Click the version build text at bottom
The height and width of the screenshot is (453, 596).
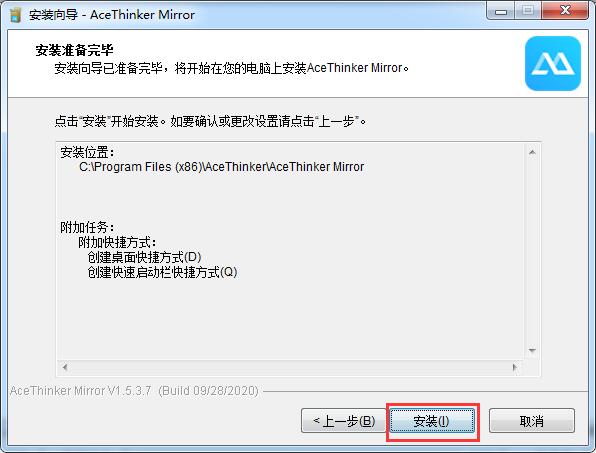tap(134, 391)
